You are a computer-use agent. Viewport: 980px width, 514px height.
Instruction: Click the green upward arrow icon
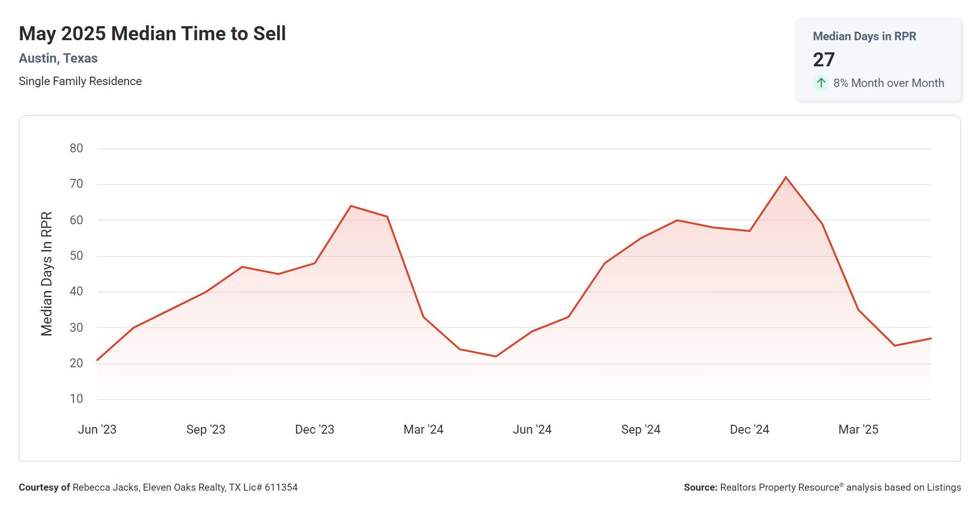tap(821, 83)
